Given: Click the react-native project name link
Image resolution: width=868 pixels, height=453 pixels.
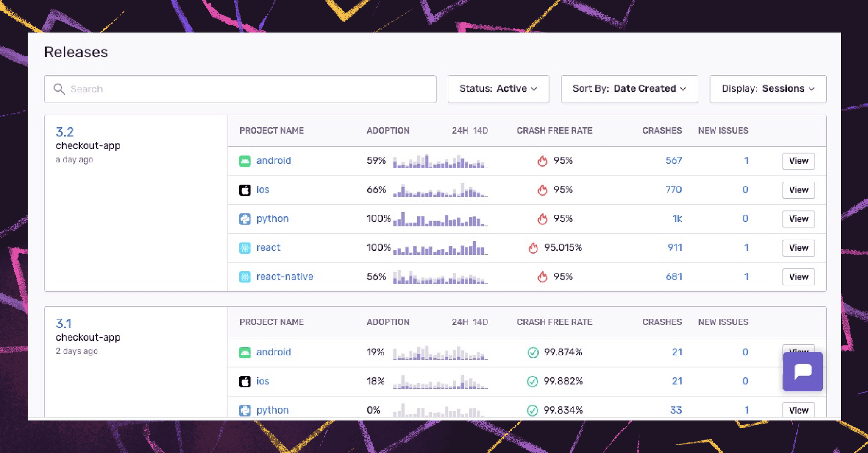Looking at the screenshot, I should pos(284,277).
